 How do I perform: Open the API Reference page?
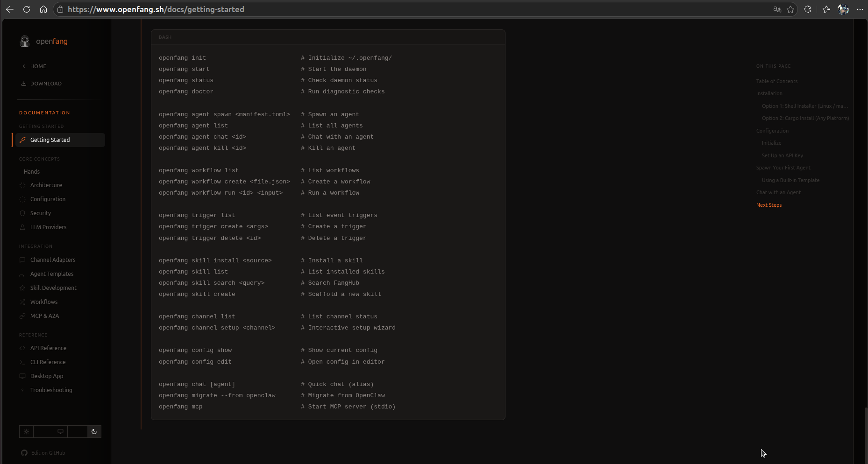[48, 348]
